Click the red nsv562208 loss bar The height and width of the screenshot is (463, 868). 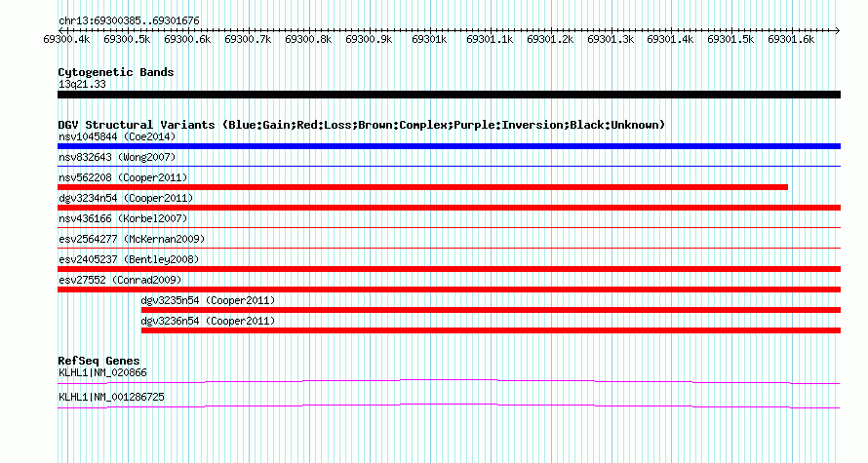pyautogui.click(x=422, y=187)
